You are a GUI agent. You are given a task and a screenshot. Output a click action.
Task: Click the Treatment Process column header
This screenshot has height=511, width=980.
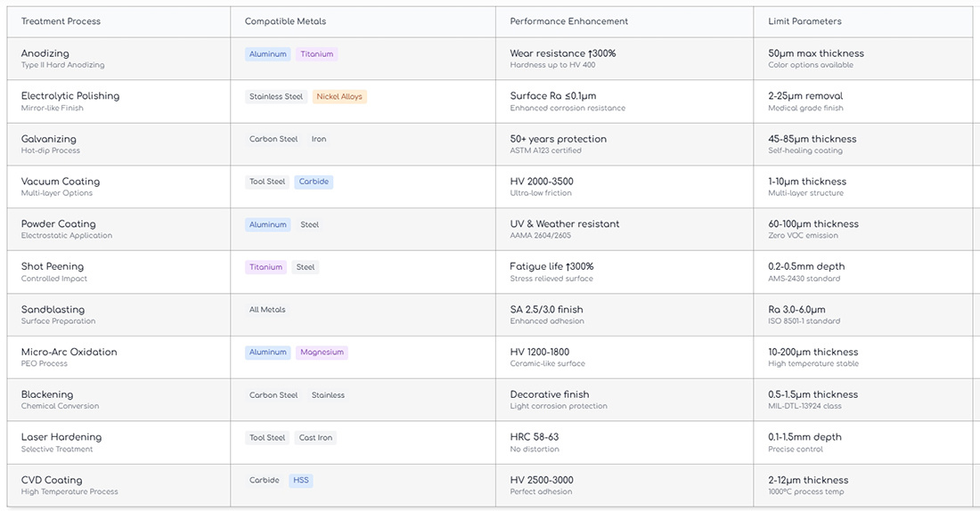point(61,21)
